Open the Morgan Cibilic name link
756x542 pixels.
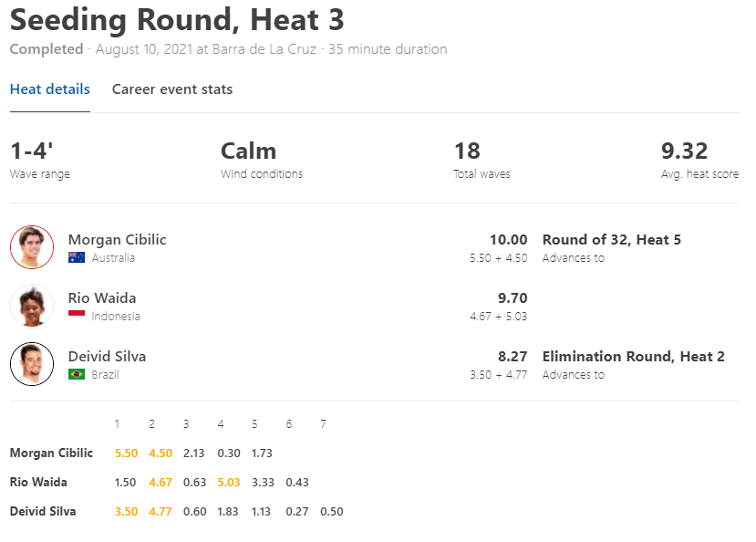117,240
